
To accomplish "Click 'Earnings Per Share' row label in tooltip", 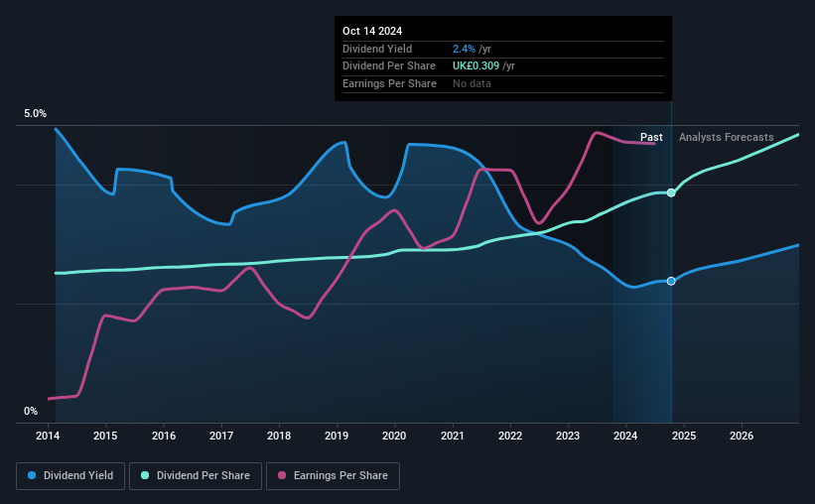I will (x=389, y=83).
